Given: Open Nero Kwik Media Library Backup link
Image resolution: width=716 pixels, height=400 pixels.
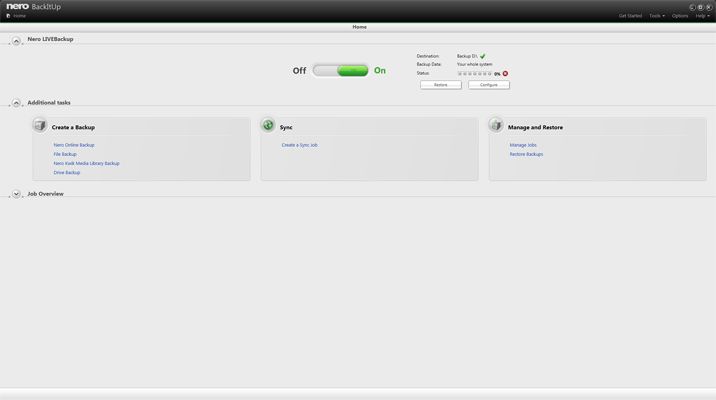Looking at the screenshot, I should coord(86,163).
